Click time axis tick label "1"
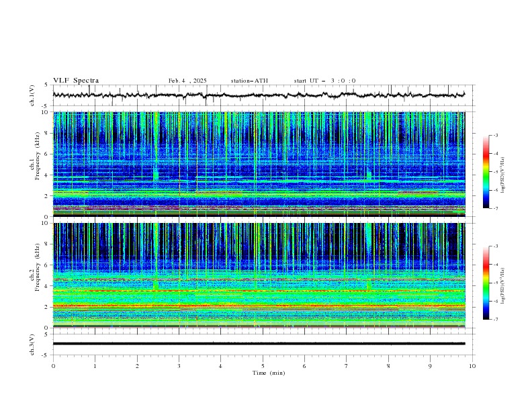 [x=95, y=366]
